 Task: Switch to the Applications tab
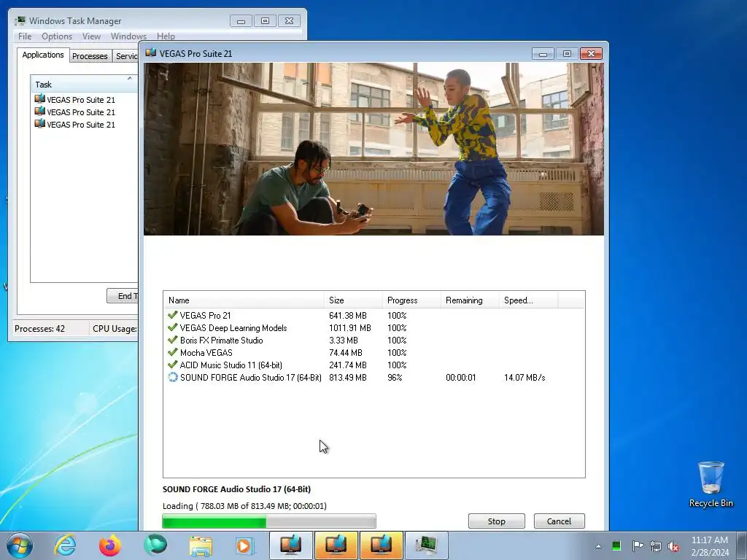[x=43, y=55]
